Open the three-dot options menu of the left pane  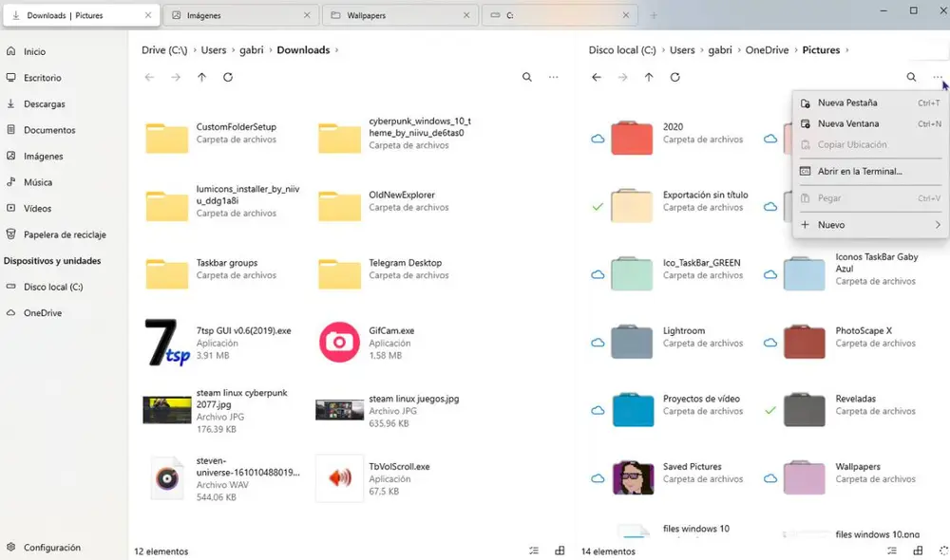554,77
